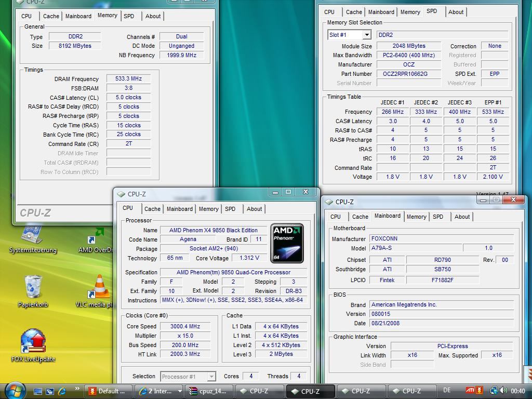Open About tab in Memory timings window
The width and height of the screenshot is (532, 399).
tap(153, 16)
